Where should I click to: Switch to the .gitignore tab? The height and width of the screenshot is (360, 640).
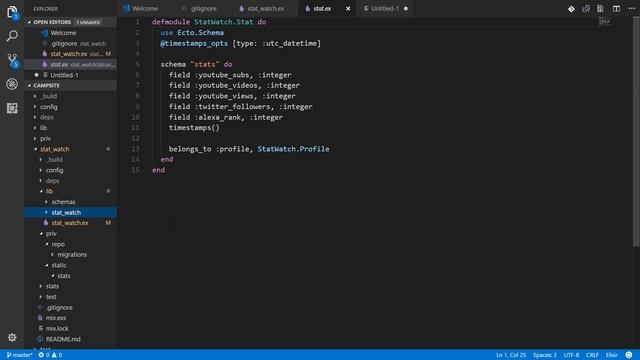point(203,9)
